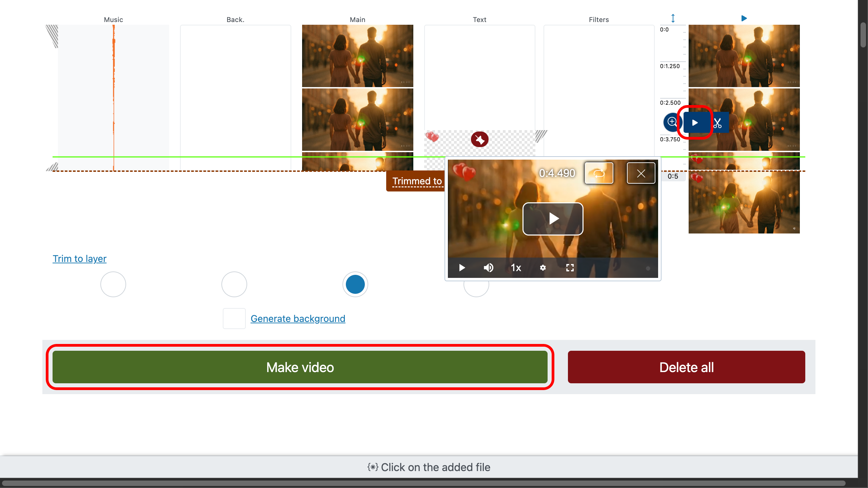Select the first radio button under the tracks
This screenshot has height=488, width=868.
click(113, 284)
